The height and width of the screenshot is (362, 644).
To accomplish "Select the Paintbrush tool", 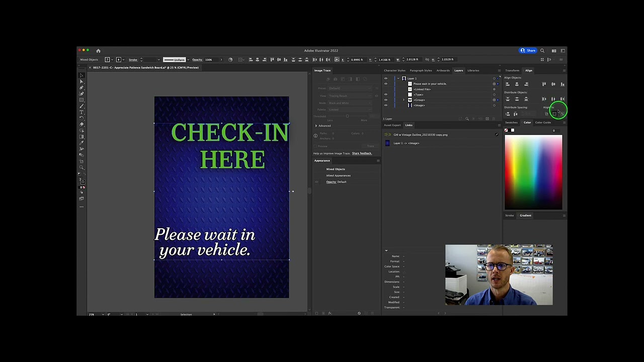I will [x=82, y=106].
